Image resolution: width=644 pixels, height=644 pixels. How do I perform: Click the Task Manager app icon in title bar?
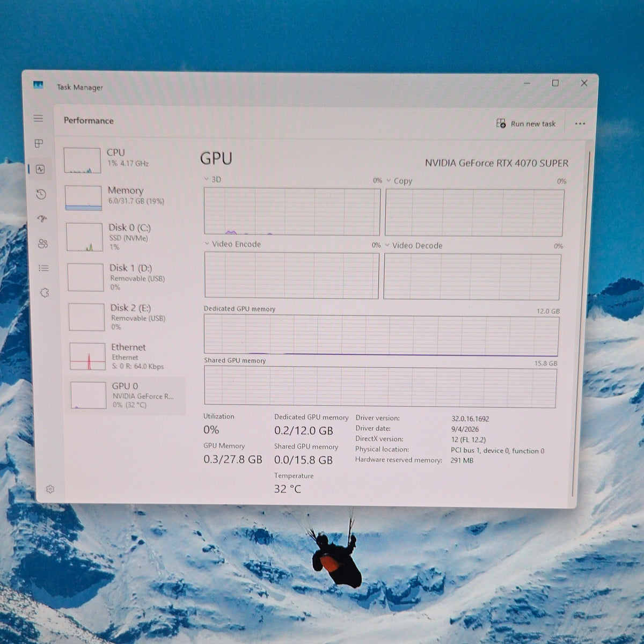[38, 85]
